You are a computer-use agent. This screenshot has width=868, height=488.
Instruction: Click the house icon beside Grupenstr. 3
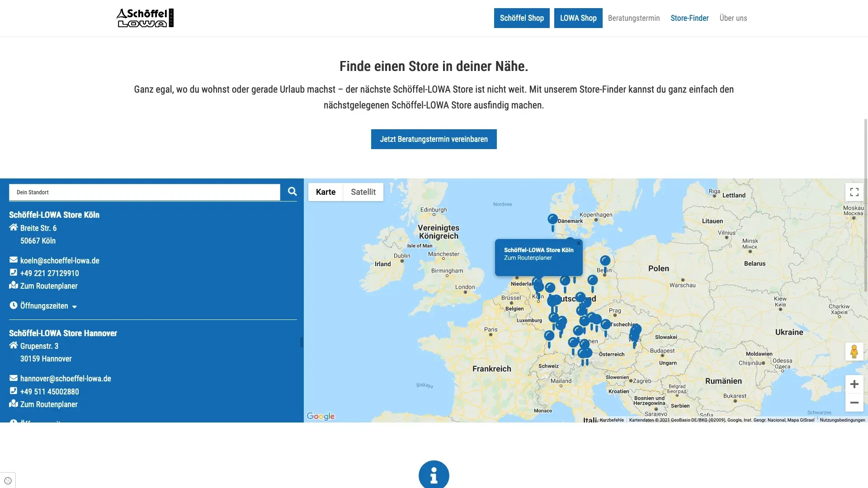14,345
